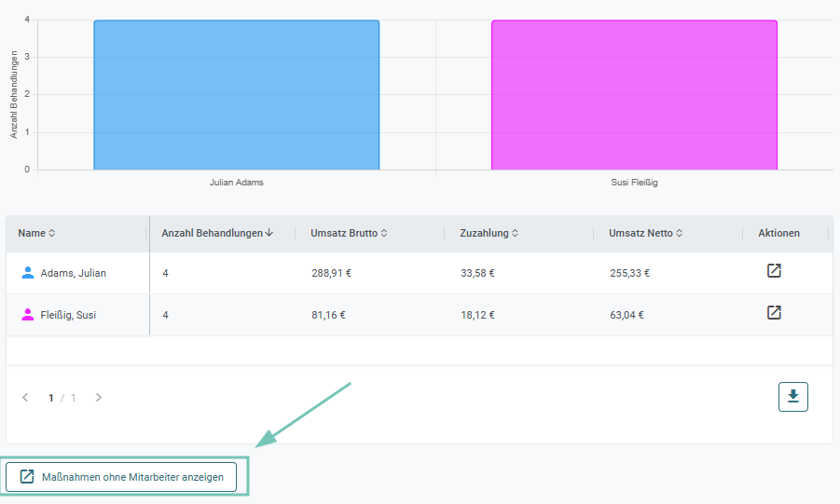Viewport: 840px width, 504px height.
Task: Click treatment count 4 for Fleißig
Action: pos(166,315)
